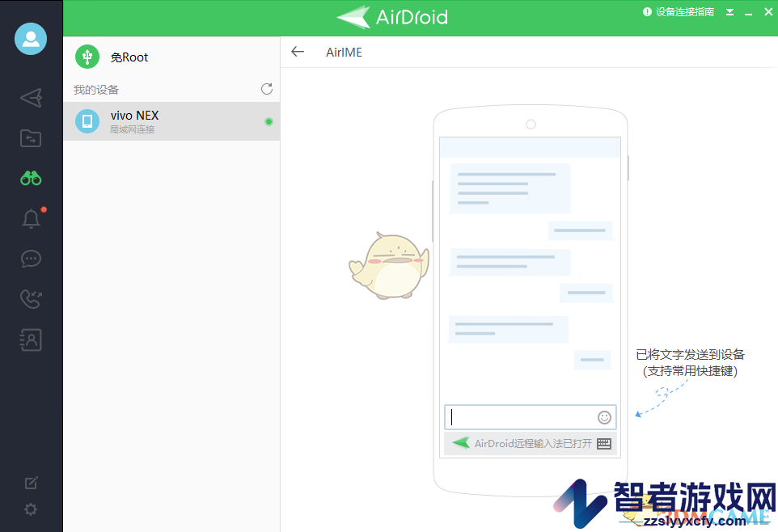Image resolution: width=778 pixels, height=532 pixels.
Task: Go back with the AirIME arrow
Action: pos(297,52)
